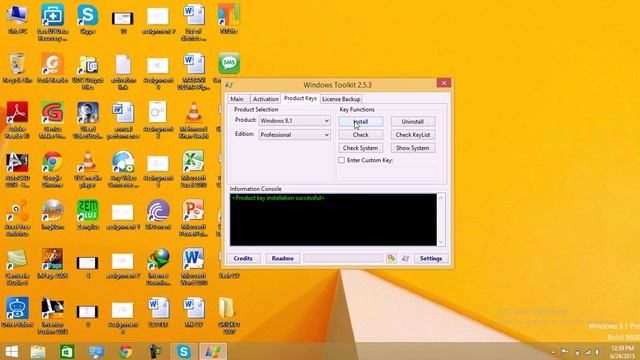Click the Install key button
Viewport: 640px width, 360px height.
pos(361,122)
